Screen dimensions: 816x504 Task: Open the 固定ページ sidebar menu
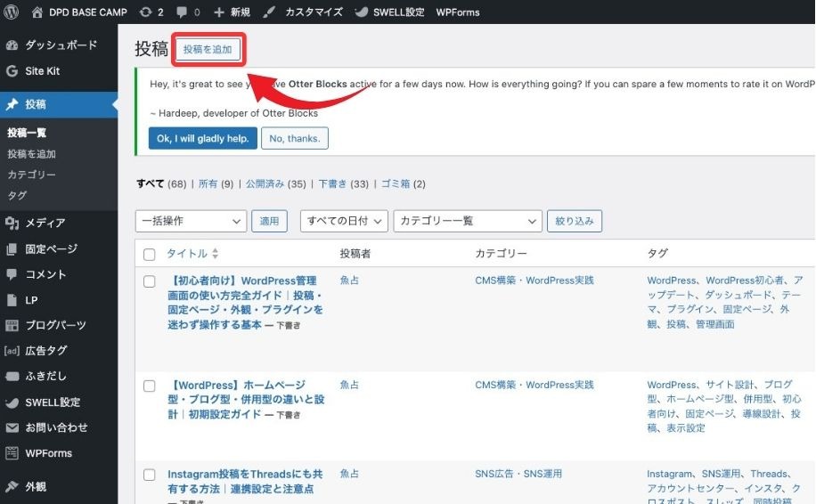click(51, 248)
